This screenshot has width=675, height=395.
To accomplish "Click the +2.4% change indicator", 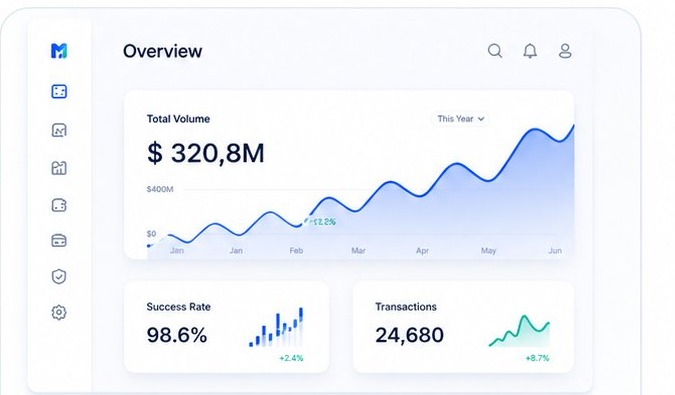I will 291,358.
